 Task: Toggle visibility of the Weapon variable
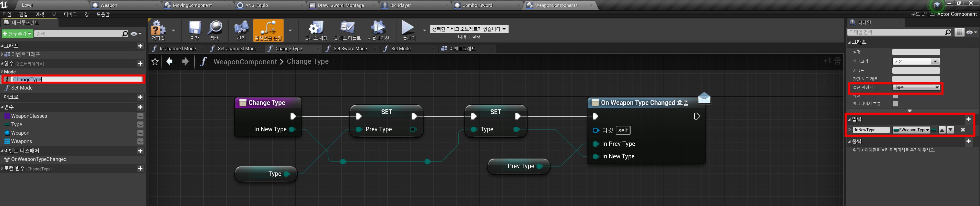(140, 133)
